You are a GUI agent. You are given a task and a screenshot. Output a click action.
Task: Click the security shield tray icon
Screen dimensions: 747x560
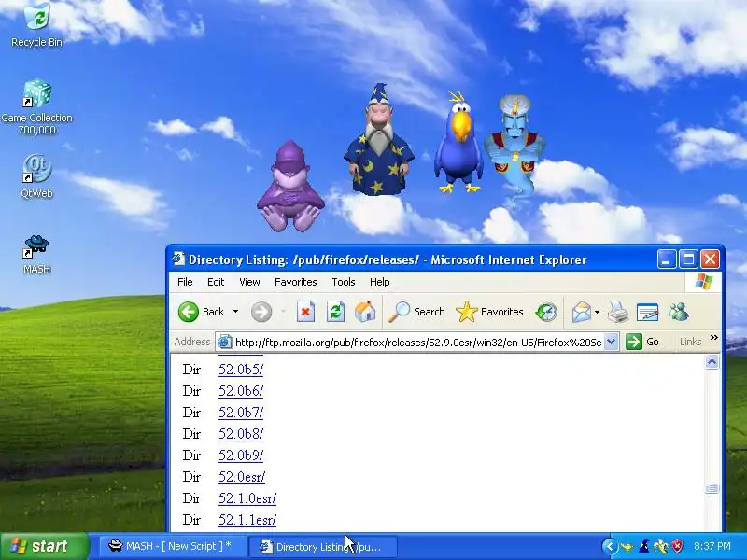tap(677, 546)
